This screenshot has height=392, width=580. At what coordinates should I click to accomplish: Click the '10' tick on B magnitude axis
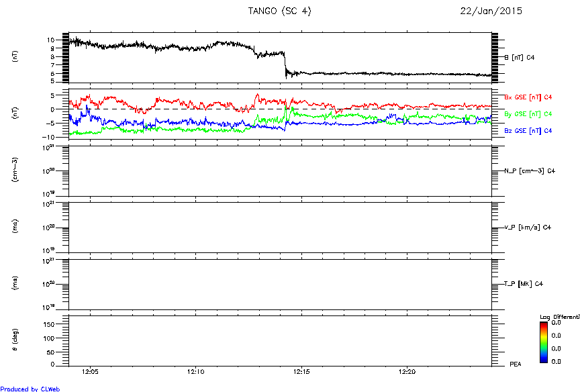(50, 40)
